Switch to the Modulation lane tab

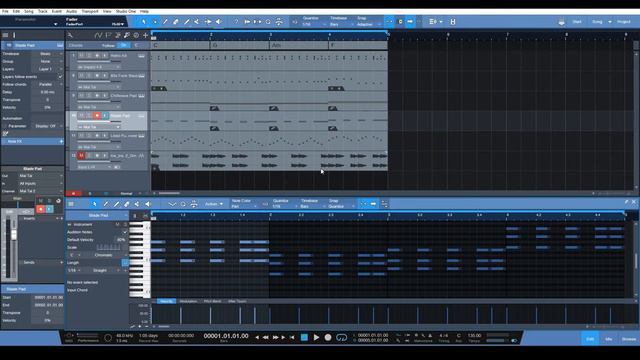coord(188,301)
